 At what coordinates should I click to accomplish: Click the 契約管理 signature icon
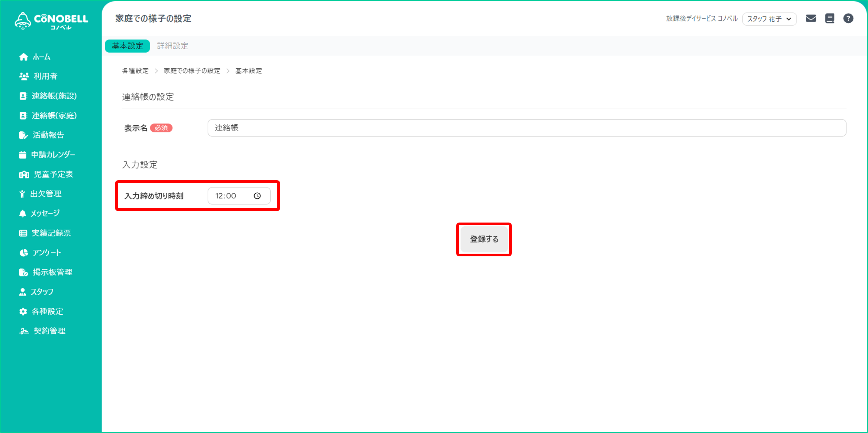click(24, 331)
